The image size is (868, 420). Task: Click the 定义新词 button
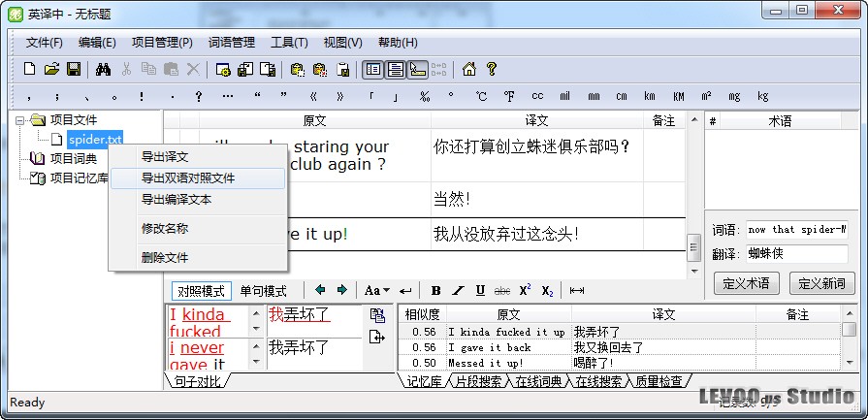point(821,283)
